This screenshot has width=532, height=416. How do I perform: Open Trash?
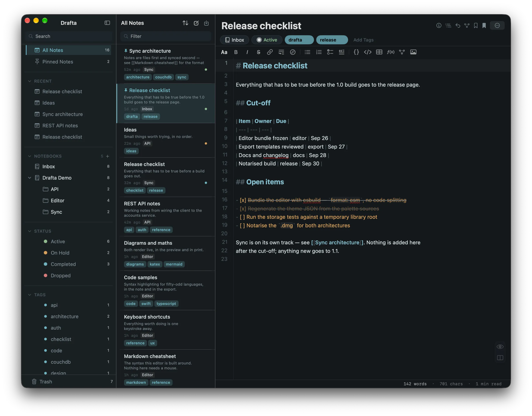coord(68,382)
